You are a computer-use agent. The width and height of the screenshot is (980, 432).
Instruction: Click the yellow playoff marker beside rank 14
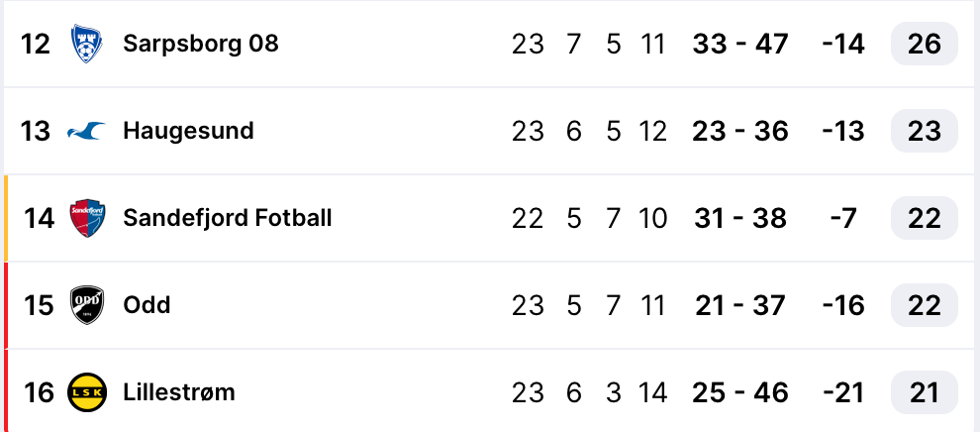[x=6, y=218]
